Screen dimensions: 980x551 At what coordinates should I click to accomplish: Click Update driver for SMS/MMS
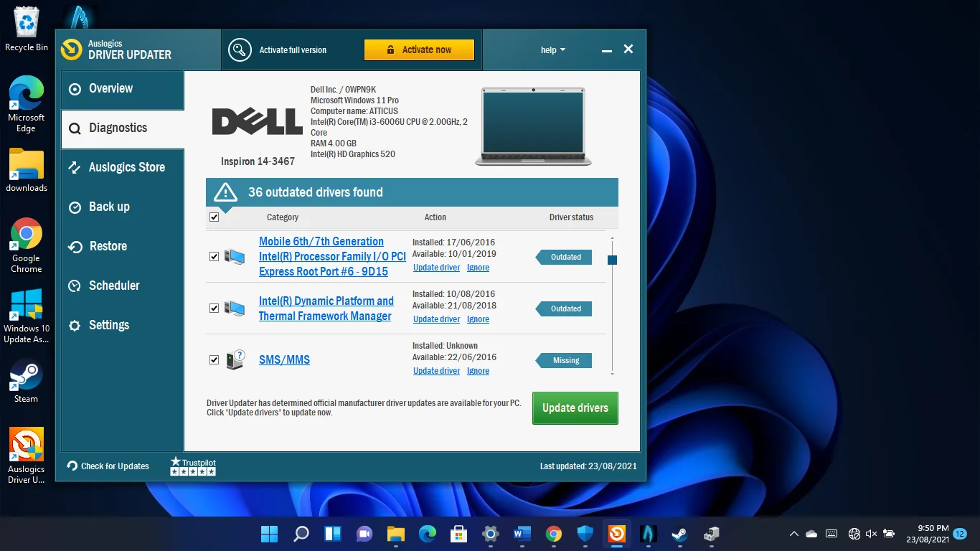click(436, 371)
